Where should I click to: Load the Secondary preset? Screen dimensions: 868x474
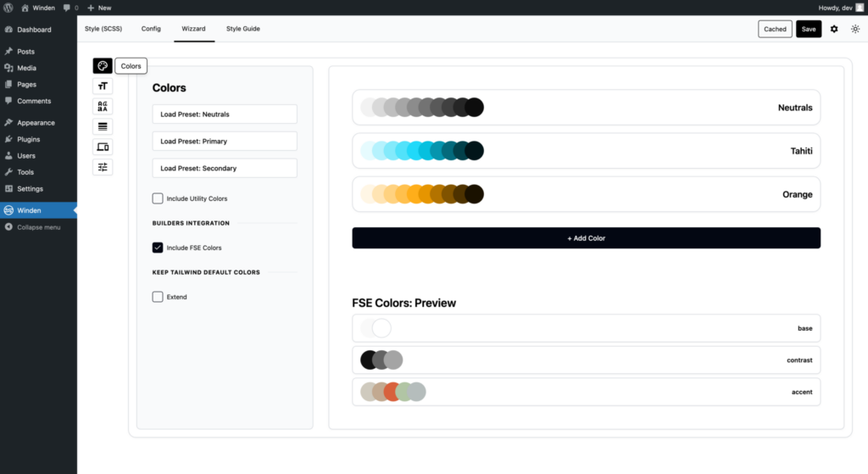[225, 169]
